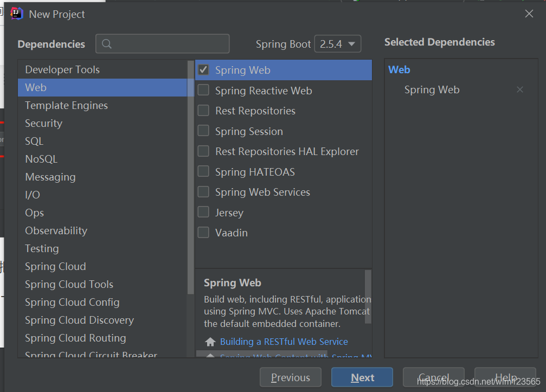Click the description panel horizontal scrollbar

pyautogui.click(x=262, y=354)
